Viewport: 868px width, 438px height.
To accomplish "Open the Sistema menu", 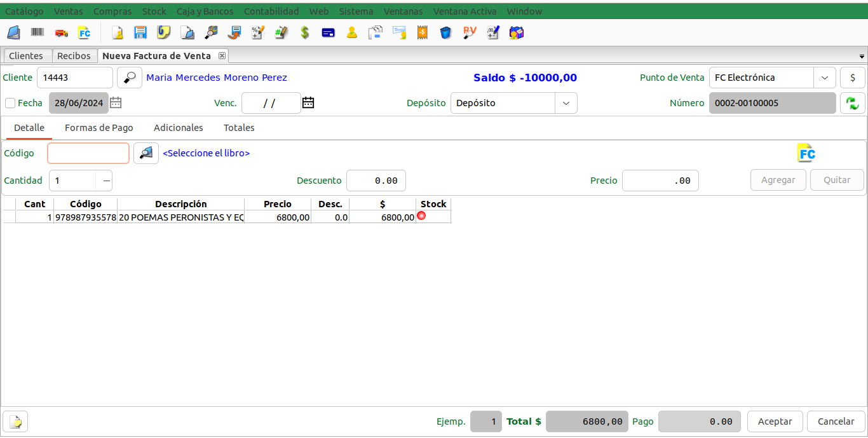I will pos(356,11).
